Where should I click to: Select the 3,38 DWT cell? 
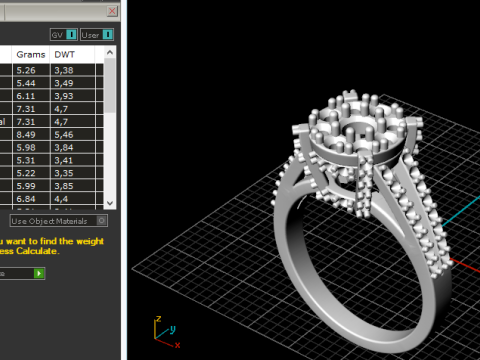73,70
